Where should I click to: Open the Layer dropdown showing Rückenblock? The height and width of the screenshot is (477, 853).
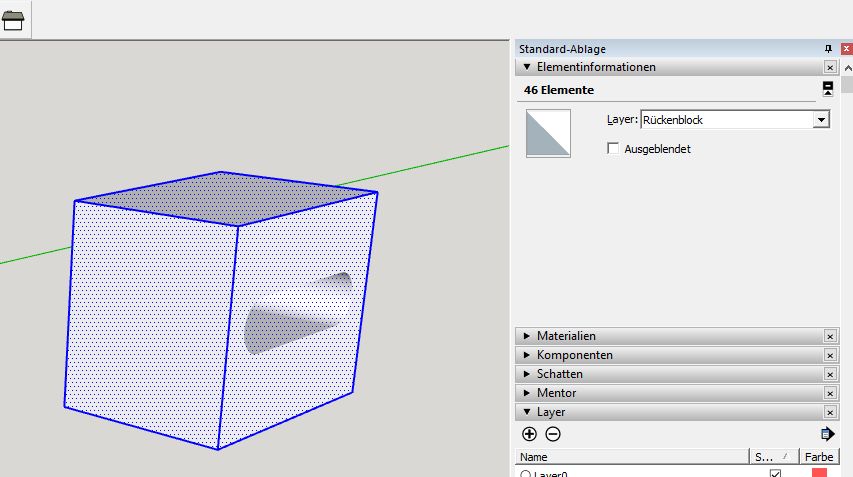821,120
